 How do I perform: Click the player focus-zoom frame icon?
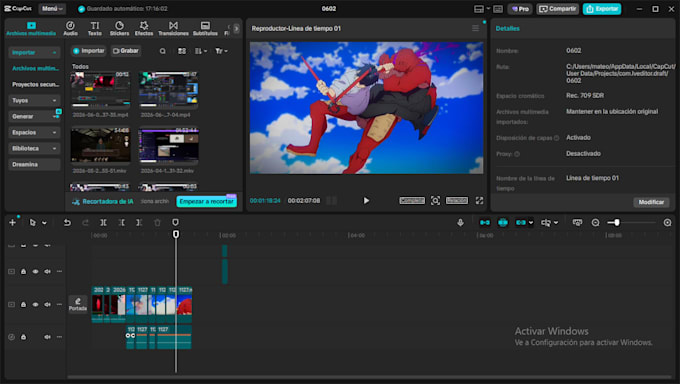pos(435,200)
